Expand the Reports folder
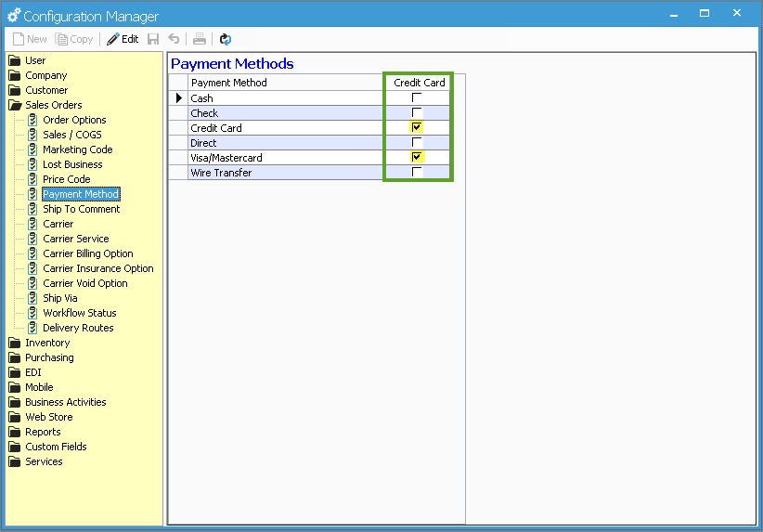Viewport: 763px width, 532px height. tap(35, 432)
